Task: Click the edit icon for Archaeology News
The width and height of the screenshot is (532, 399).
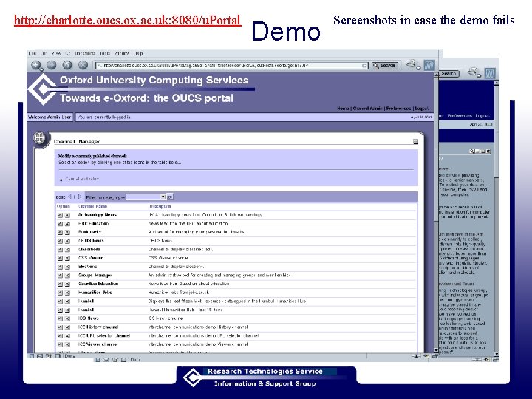Action: pyautogui.click(x=60, y=215)
